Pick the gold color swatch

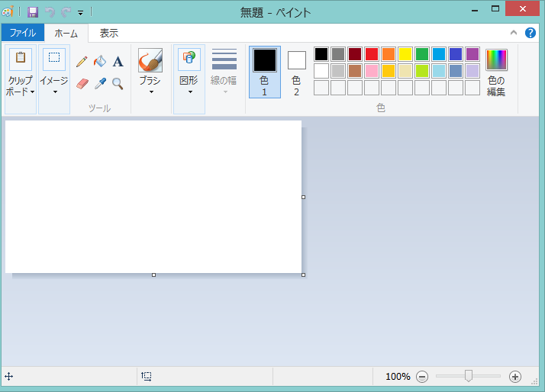(x=389, y=71)
